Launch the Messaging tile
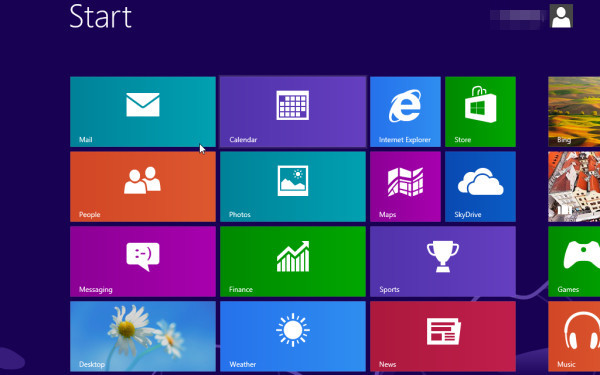Image resolution: width=600 pixels, height=375 pixels. [143, 262]
